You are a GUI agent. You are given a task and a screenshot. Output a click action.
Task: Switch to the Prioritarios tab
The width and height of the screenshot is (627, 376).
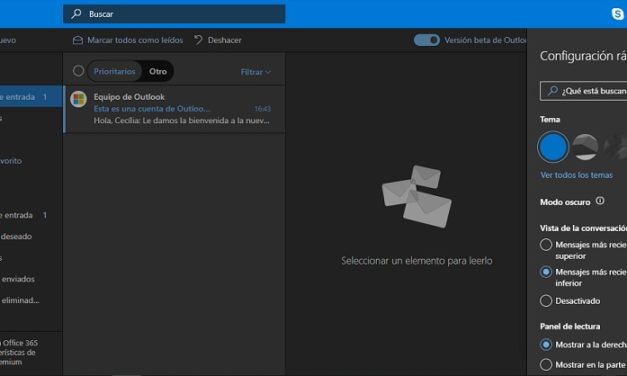[x=114, y=72]
